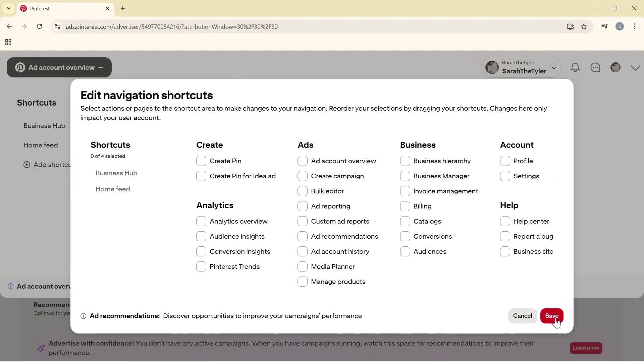Check the Business hierarchy checkbox
644x362 pixels.
(406, 161)
